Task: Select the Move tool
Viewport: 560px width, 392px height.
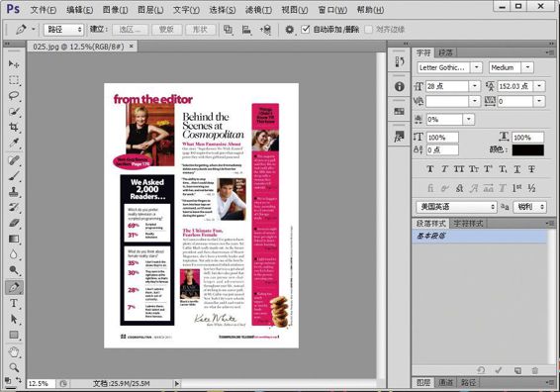Action: [x=14, y=64]
